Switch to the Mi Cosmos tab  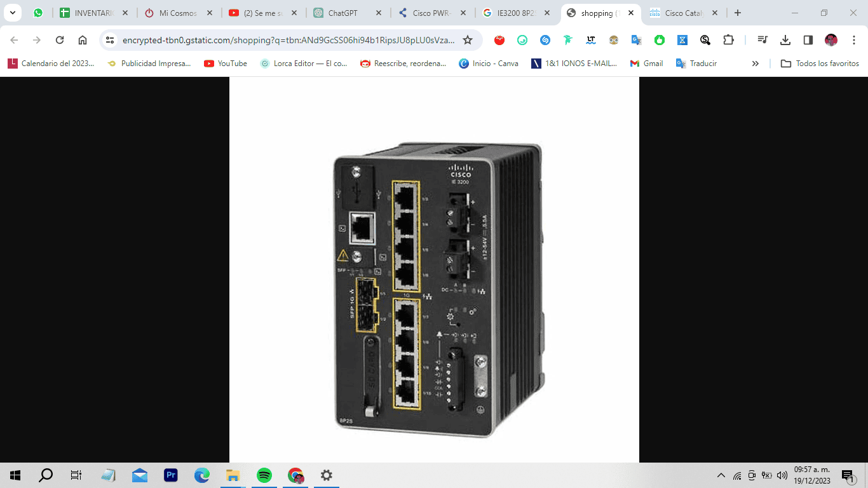[179, 13]
